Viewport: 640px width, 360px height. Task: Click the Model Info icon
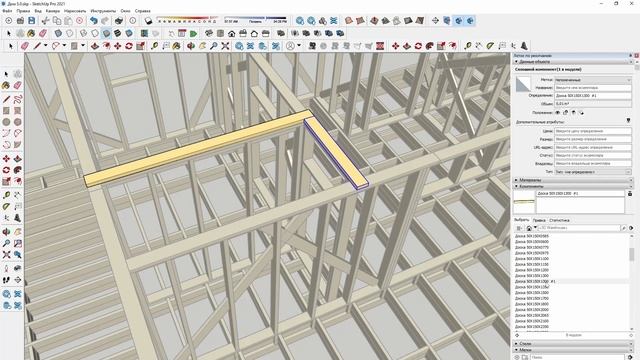point(133,20)
